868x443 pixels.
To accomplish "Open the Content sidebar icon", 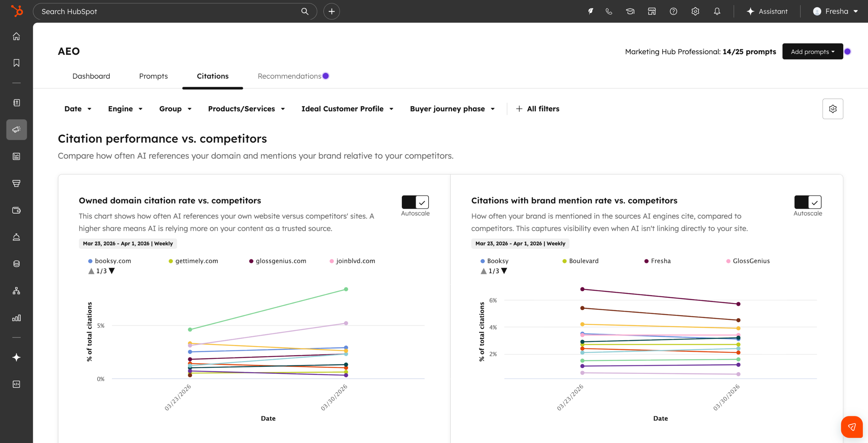I will [16, 156].
